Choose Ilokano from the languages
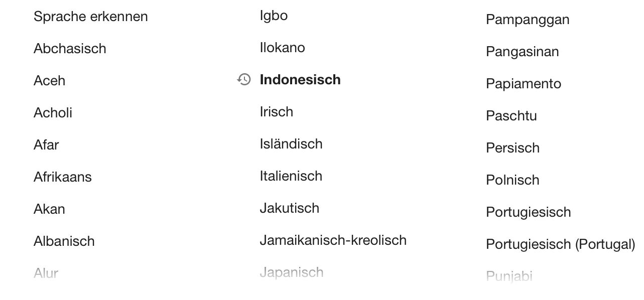The width and height of the screenshot is (644, 300). click(282, 48)
